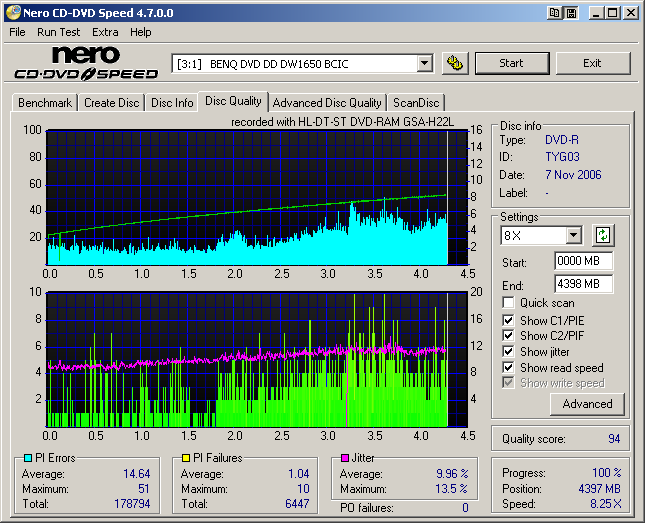
Task: Click the Exit button
Action: [x=592, y=63]
